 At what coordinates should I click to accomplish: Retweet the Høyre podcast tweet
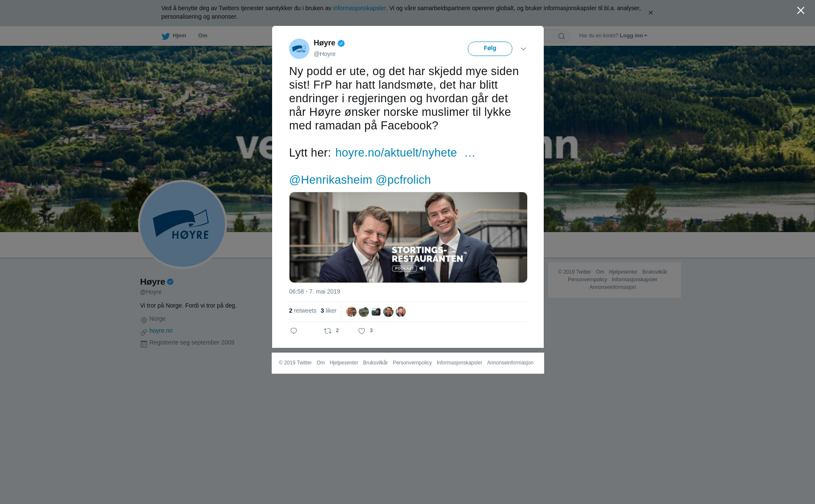(328, 331)
